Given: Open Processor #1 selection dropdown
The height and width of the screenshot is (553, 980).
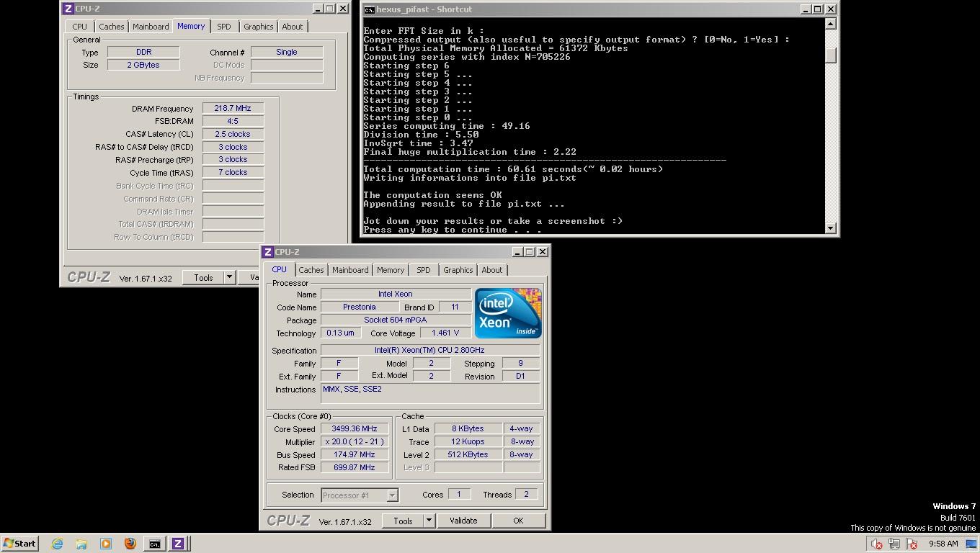Looking at the screenshot, I should click(360, 495).
